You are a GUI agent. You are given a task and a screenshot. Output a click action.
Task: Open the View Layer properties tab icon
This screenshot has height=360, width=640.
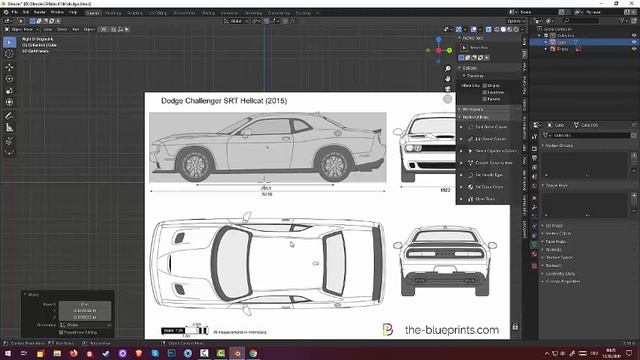(534, 167)
